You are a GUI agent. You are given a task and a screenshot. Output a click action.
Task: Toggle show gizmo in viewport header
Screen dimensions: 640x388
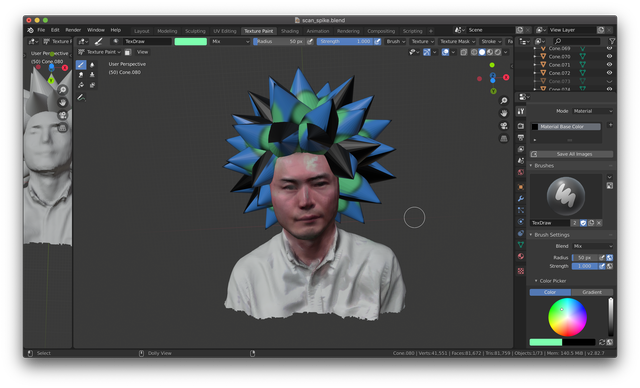coord(427,52)
